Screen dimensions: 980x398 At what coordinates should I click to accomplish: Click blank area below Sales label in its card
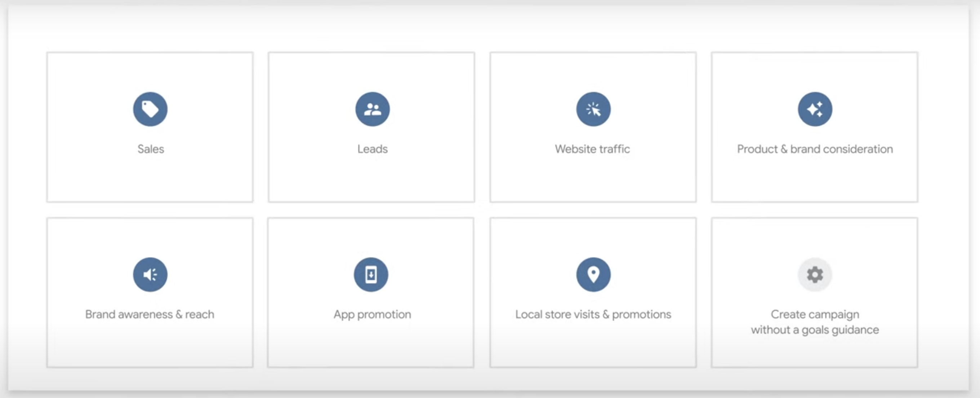point(150,179)
